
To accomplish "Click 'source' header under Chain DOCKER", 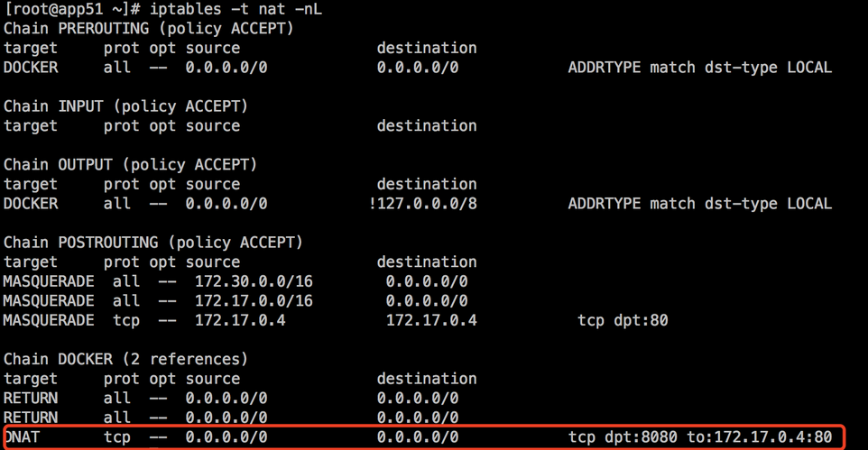I will [213, 379].
